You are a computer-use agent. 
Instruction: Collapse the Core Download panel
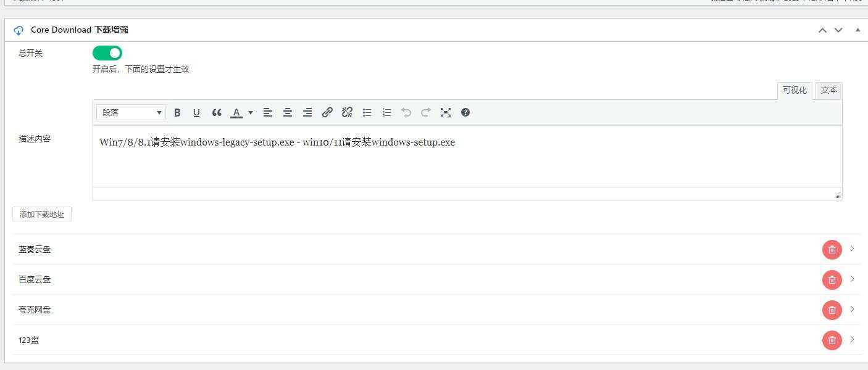pyautogui.click(x=858, y=30)
